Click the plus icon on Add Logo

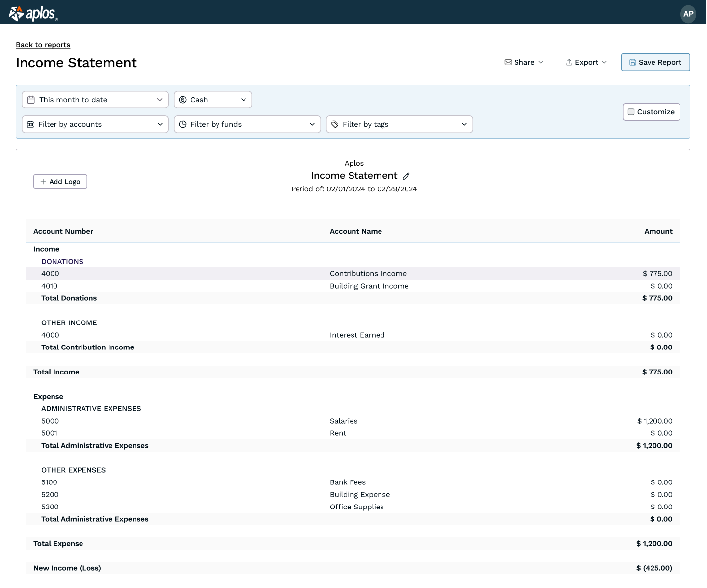pyautogui.click(x=43, y=182)
